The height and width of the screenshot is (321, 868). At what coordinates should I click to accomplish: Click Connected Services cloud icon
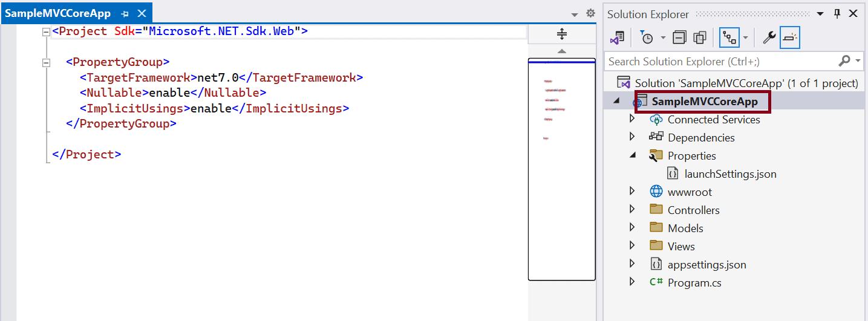(x=656, y=119)
